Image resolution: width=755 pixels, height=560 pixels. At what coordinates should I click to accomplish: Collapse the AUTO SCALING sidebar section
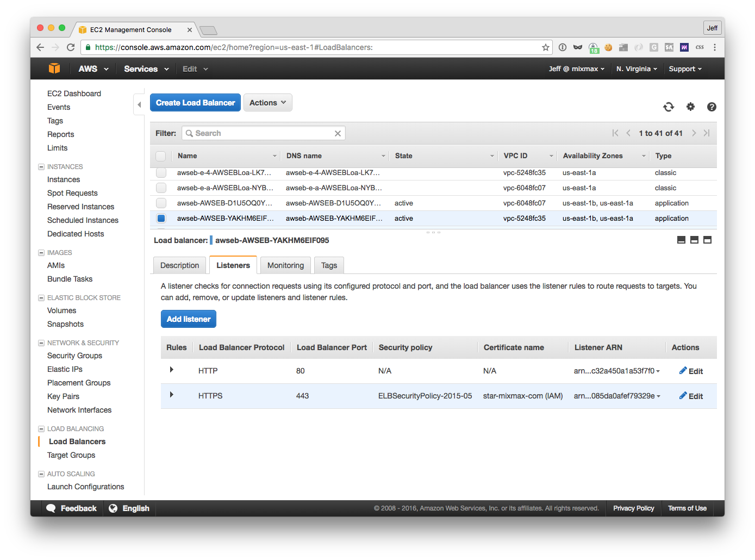[x=41, y=474]
